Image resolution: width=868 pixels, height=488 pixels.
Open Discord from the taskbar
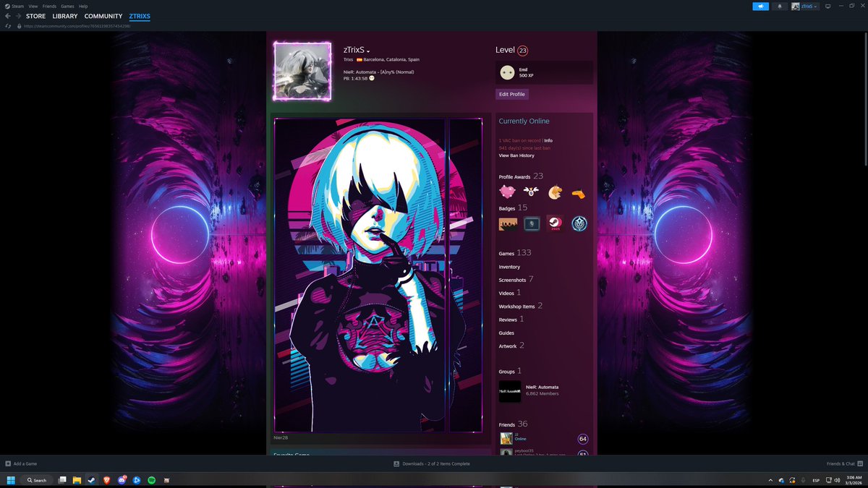pos(122,480)
